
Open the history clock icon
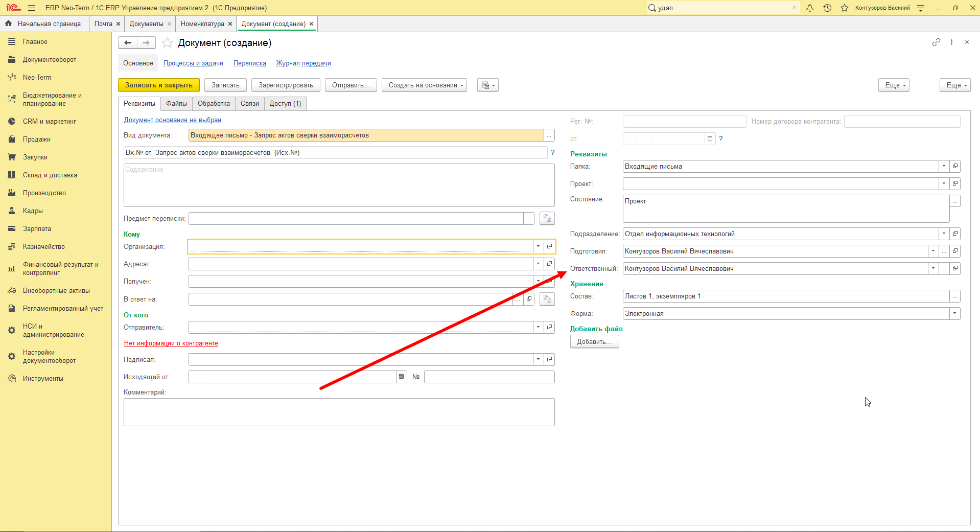pyautogui.click(x=827, y=8)
